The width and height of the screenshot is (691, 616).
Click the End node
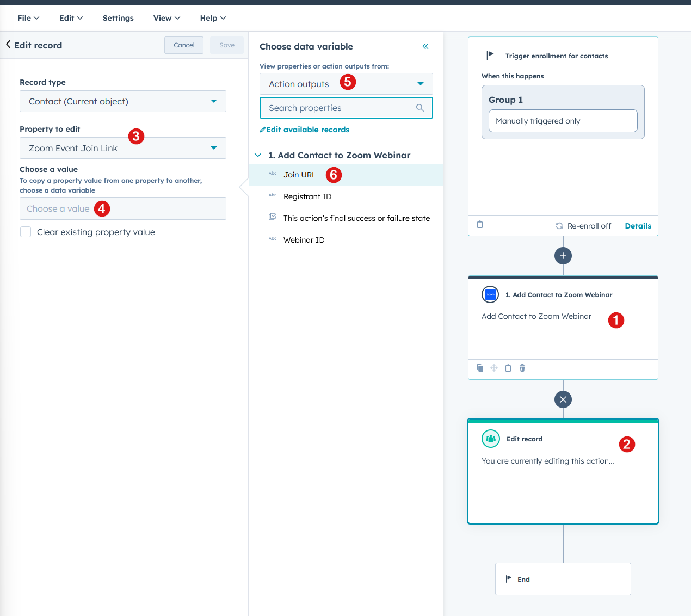563,579
